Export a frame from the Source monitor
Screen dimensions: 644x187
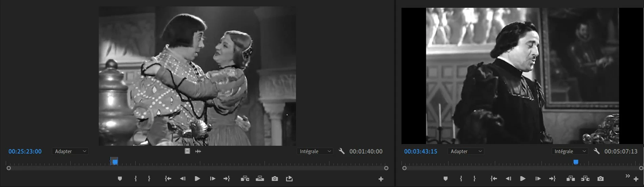[275, 179]
